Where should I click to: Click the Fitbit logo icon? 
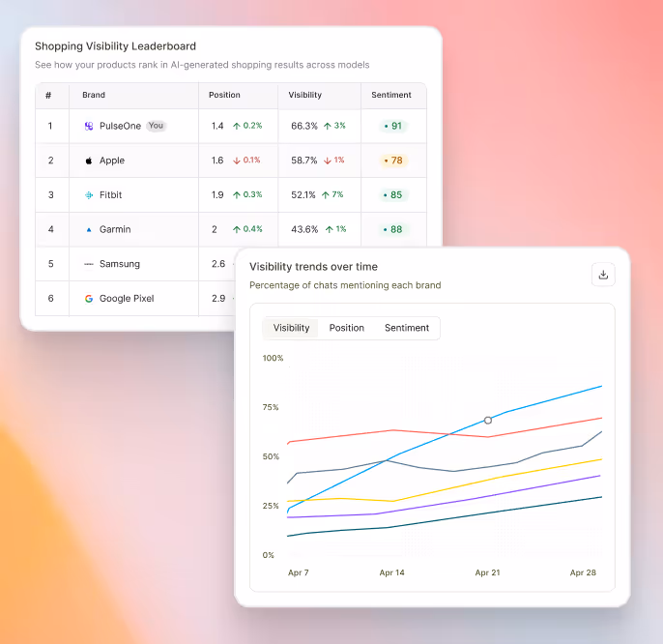tap(89, 195)
